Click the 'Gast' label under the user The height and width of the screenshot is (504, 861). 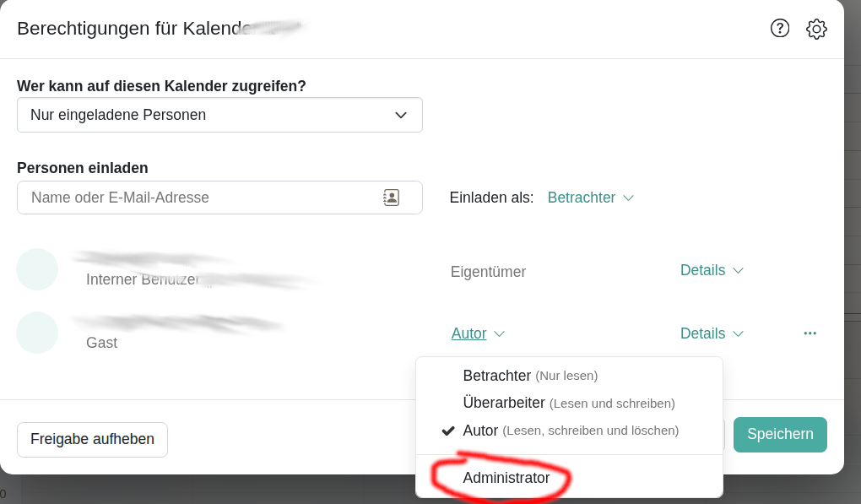[101, 343]
